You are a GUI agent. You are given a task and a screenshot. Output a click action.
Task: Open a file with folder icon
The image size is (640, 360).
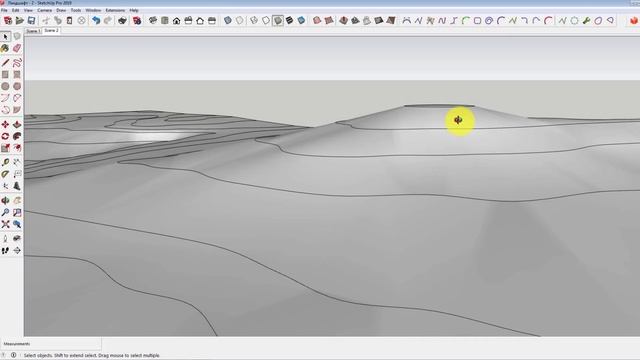pyautogui.click(x=20, y=20)
